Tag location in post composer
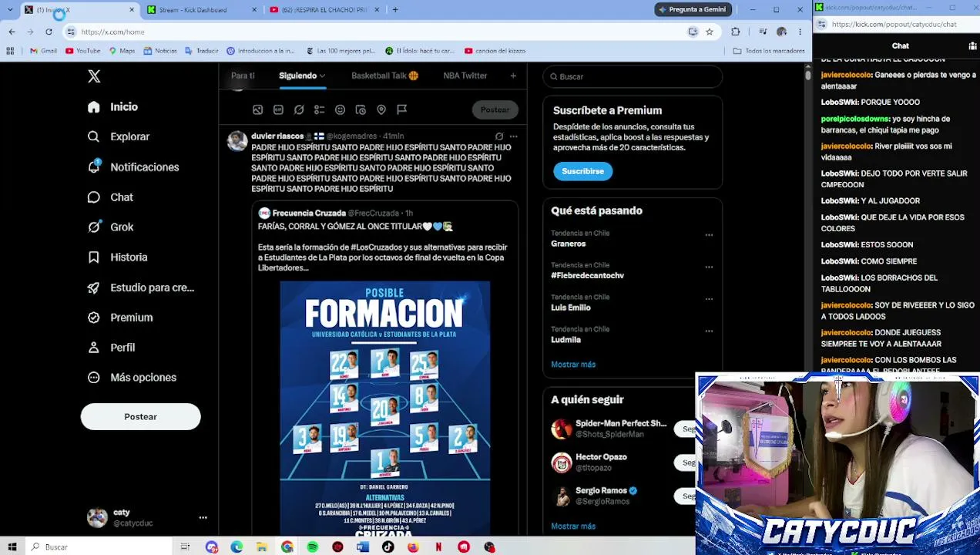 point(381,109)
